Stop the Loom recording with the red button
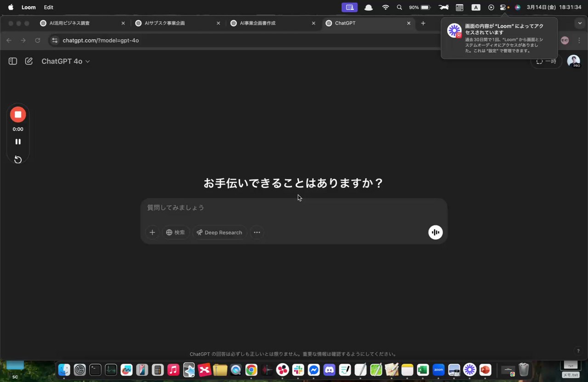The image size is (588, 382). 18,115
